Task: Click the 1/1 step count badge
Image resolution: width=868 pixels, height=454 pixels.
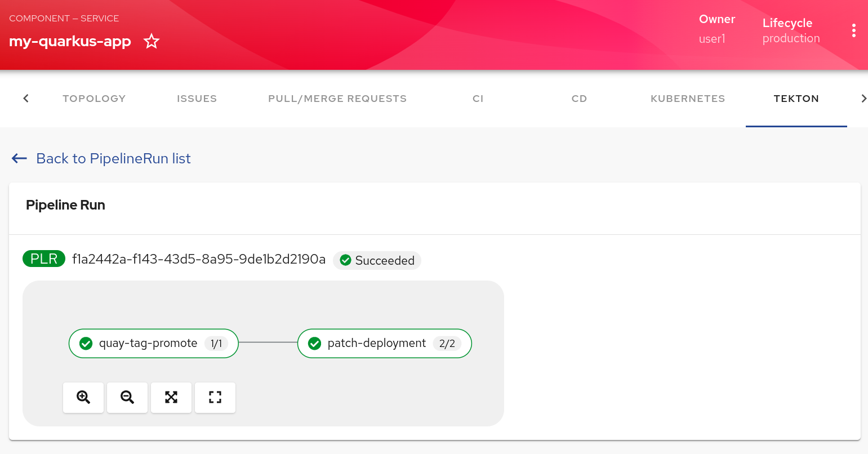Action: (x=216, y=344)
